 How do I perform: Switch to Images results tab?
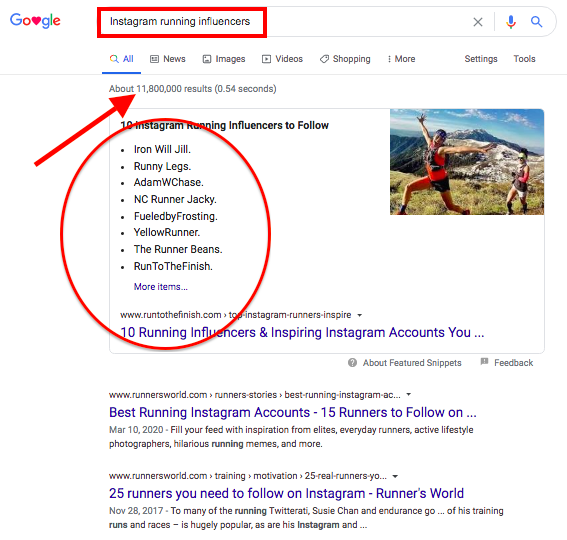click(224, 59)
